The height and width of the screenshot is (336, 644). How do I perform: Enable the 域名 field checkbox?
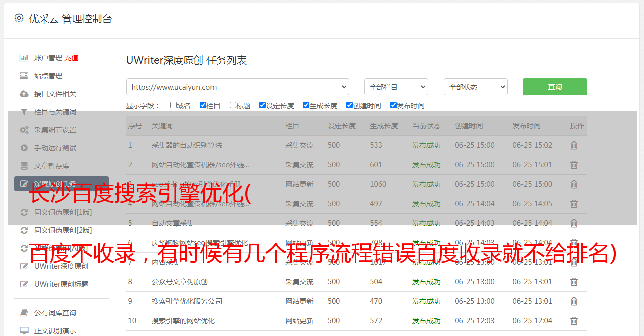point(173,105)
